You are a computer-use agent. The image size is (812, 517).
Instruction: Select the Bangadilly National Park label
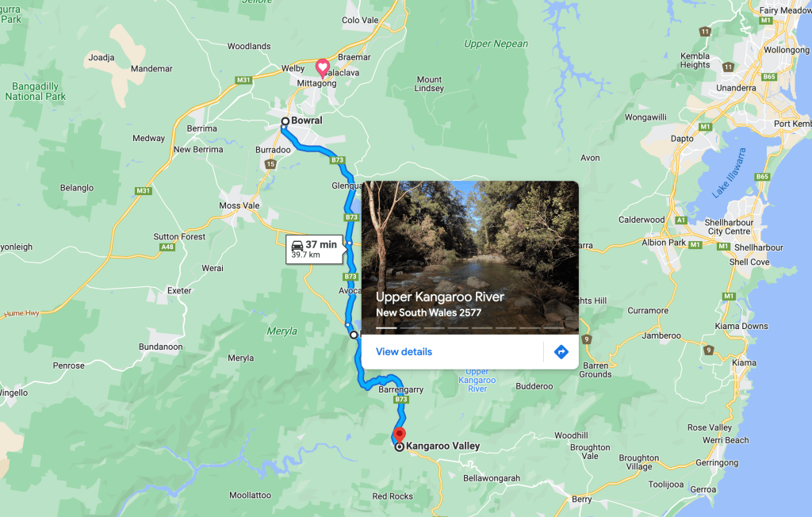(x=36, y=91)
